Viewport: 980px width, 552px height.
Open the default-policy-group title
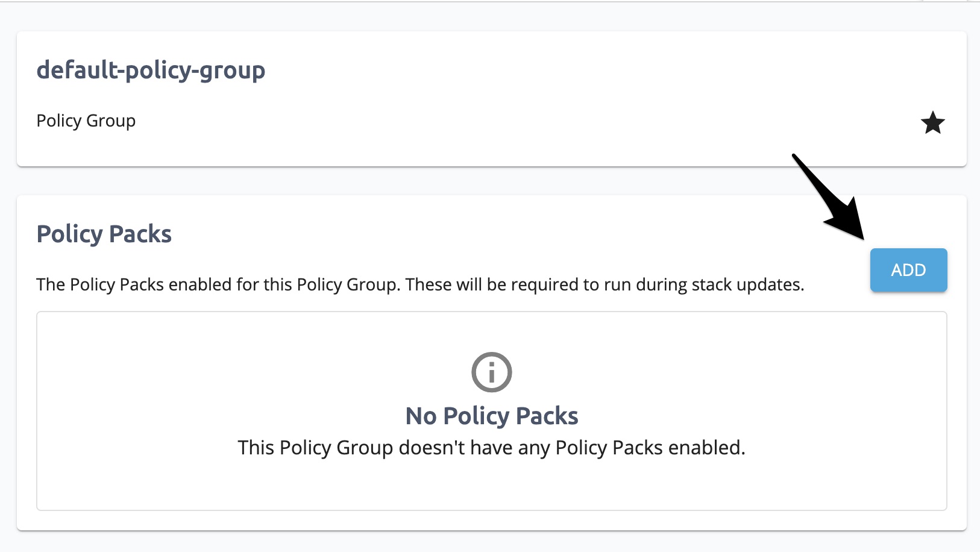tap(151, 70)
